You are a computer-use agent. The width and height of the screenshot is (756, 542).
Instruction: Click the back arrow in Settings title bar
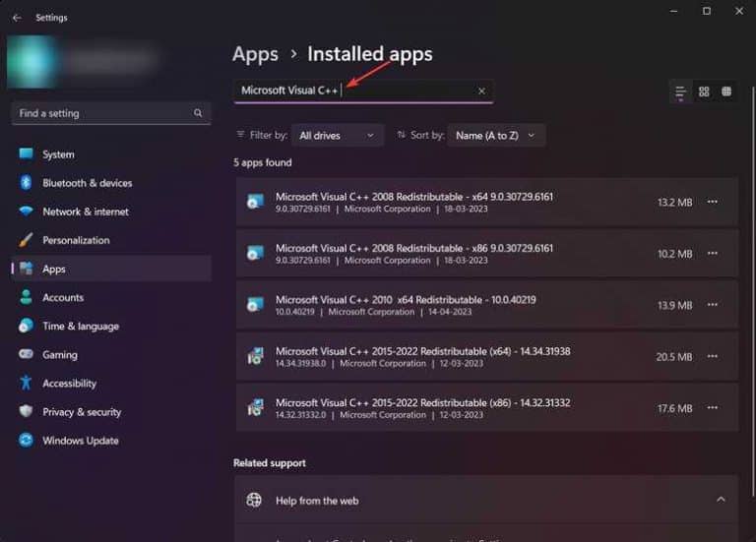pyautogui.click(x=17, y=17)
